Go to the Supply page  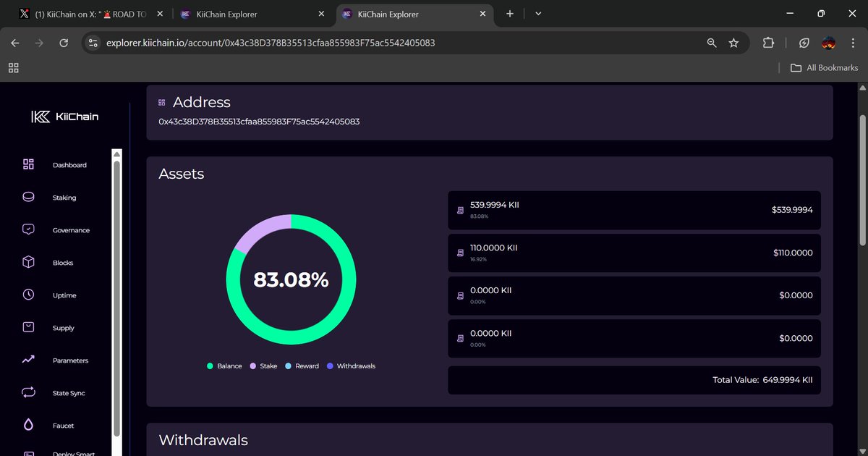64,328
